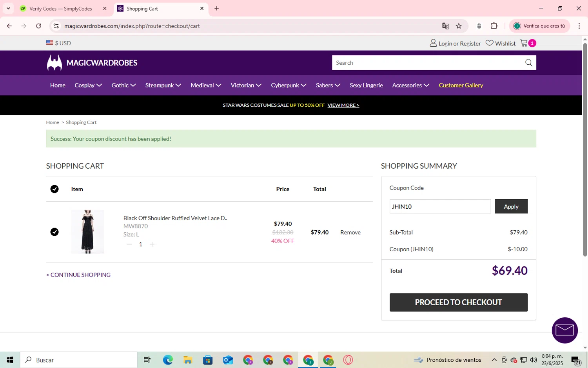Open the shopping cart icon with badge
588x368 pixels.
pyautogui.click(x=528, y=43)
